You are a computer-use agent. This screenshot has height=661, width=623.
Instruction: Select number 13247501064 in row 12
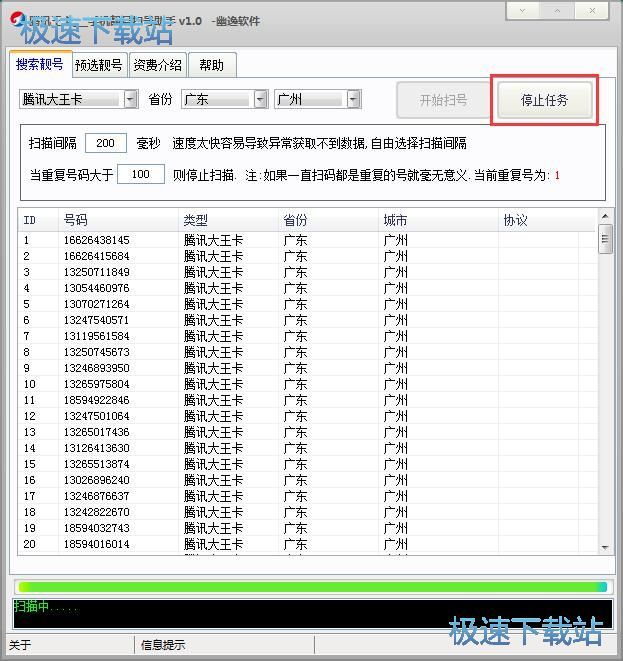(x=97, y=416)
